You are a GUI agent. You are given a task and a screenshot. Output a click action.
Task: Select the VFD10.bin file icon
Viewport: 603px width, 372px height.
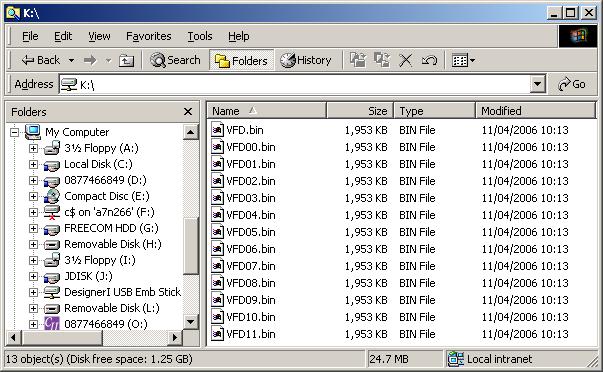click(217, 317)
